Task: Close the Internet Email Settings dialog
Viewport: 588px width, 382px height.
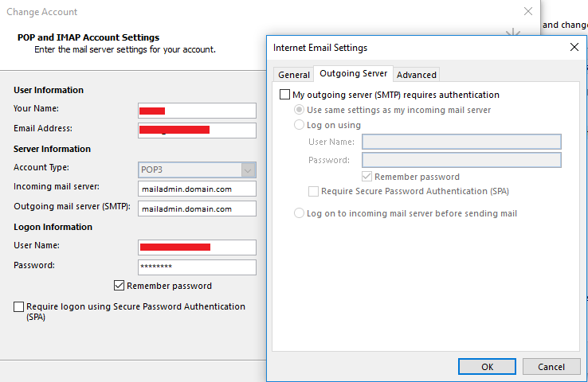Action: pos(574,47)
